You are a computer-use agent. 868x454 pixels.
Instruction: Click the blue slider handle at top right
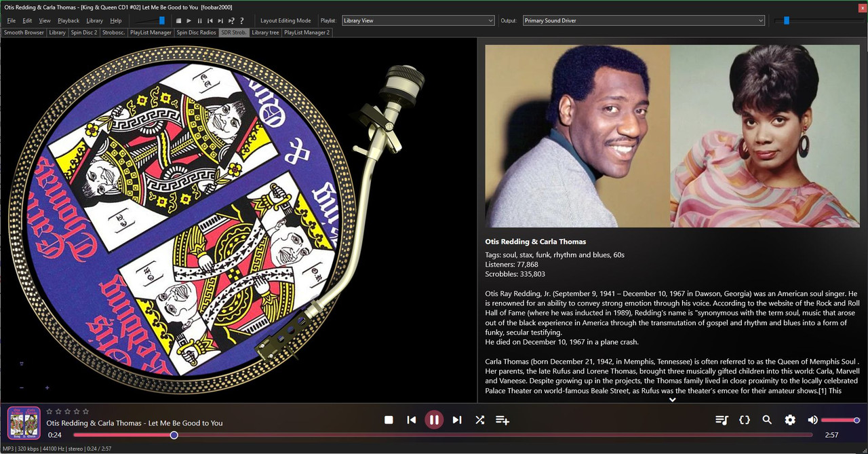(787, 20)
